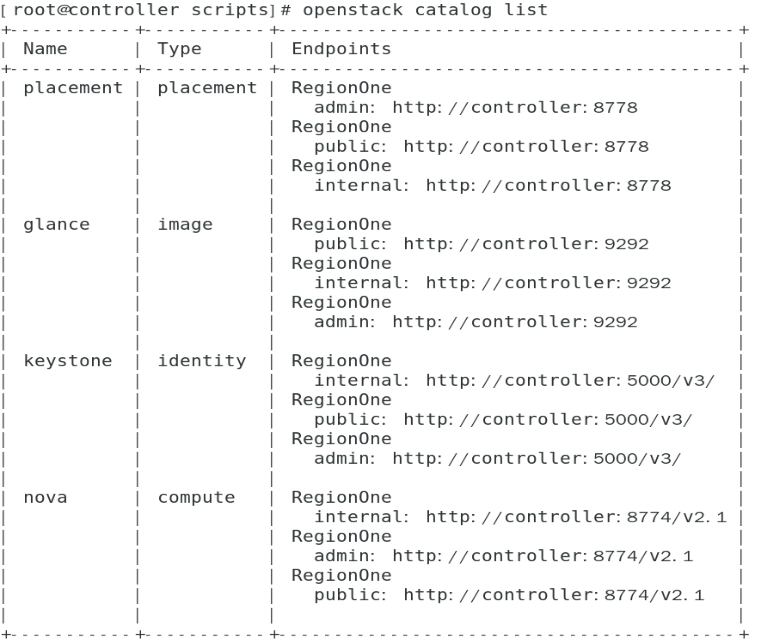Click the image type cell

tap(185, 225)
